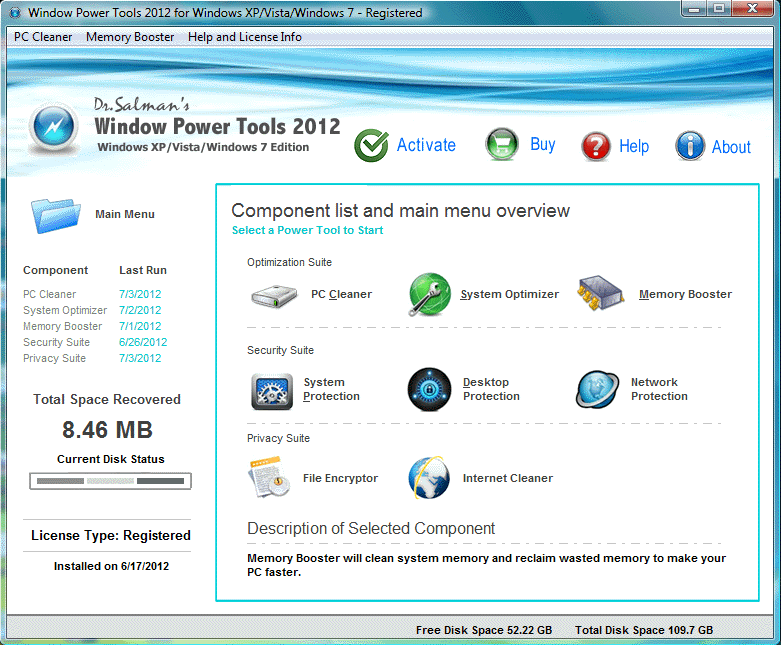Screen dimensions: 781x645
Task: Click the Optimization Suite heading
Action: click(289, 262)
